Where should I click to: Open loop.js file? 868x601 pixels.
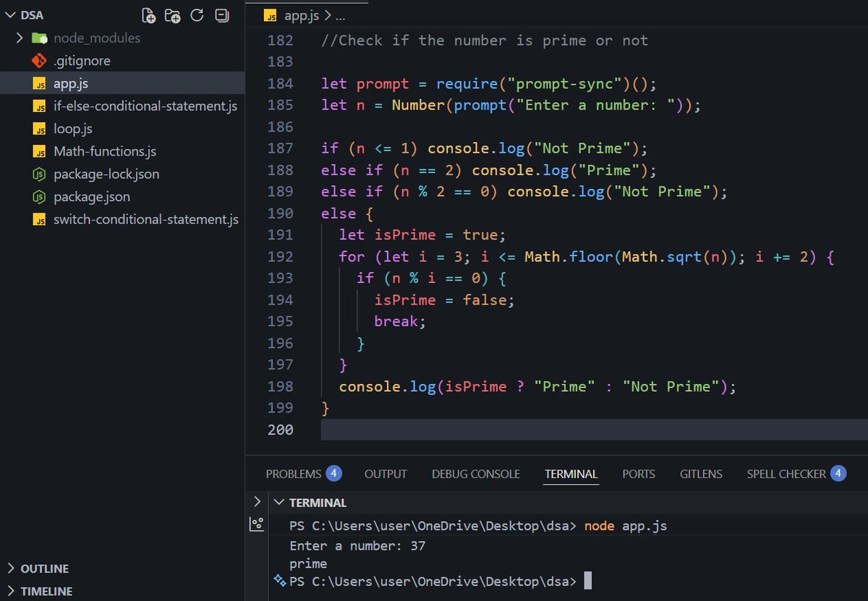point(73,129)
